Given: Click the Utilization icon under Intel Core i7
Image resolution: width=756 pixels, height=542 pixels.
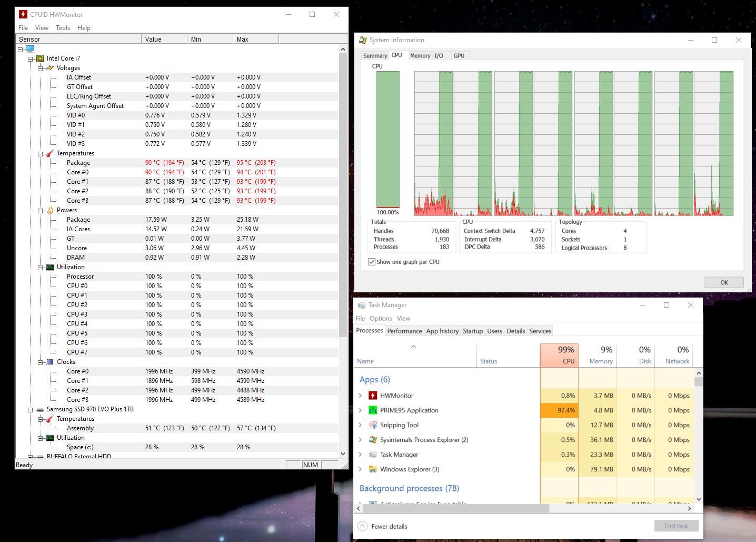Looking at the screenshot, I should (x=50, y=267).
